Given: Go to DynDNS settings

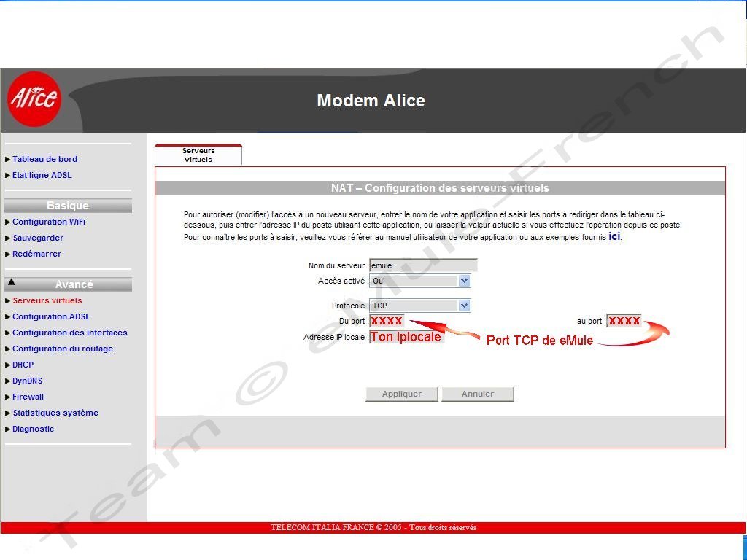Looking at the screenshot, I should pos(27,381).
